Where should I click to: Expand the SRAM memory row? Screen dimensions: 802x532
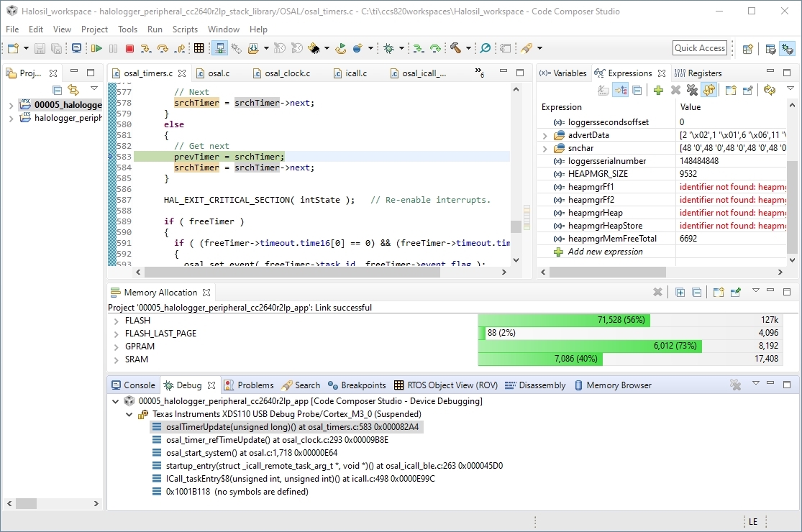click(116, 359)
